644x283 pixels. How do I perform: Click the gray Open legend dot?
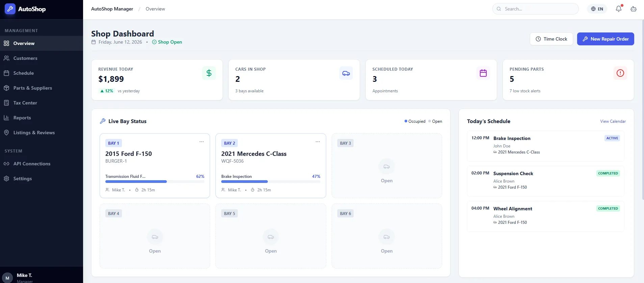coord(430,121)
